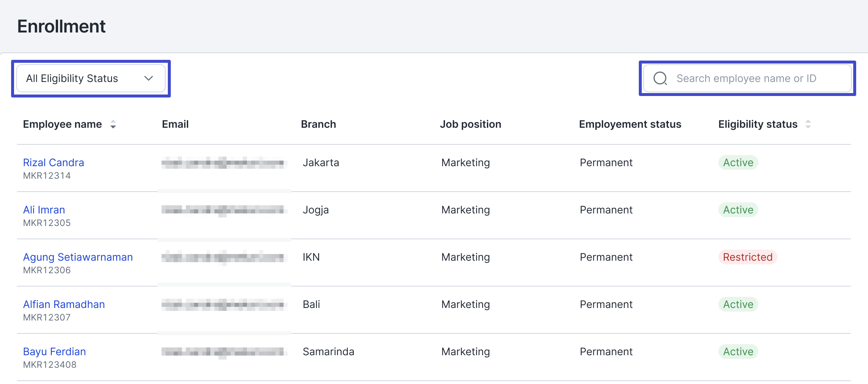The image size is (868, 384).
Task: Click Bayu Ferdian's Active status badge
Action: point(738,352)
